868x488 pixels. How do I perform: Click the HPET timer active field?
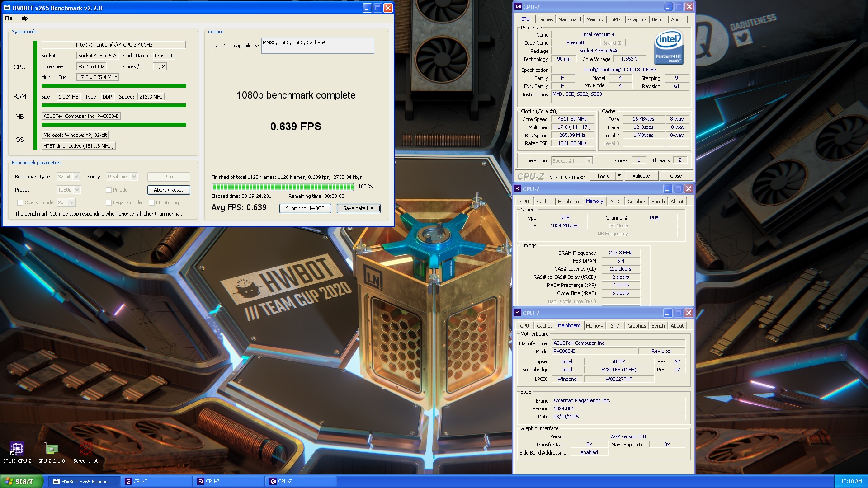coord(79,146)
